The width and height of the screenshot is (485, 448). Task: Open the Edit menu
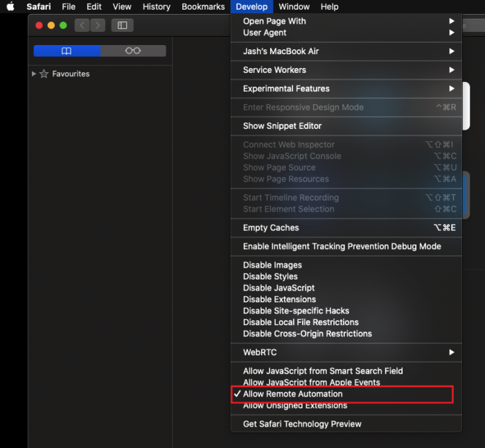pos(94,6)
